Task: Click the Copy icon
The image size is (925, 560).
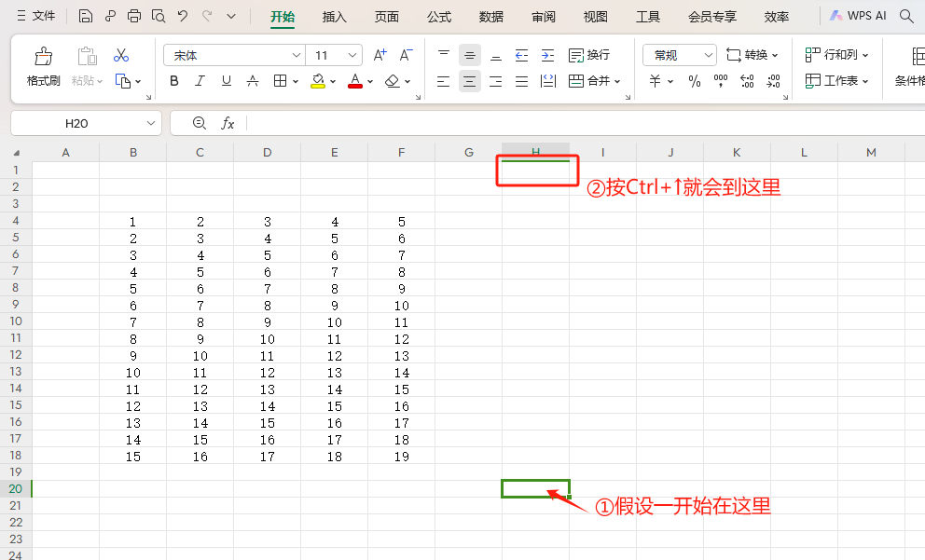Action: pos(123,81)
